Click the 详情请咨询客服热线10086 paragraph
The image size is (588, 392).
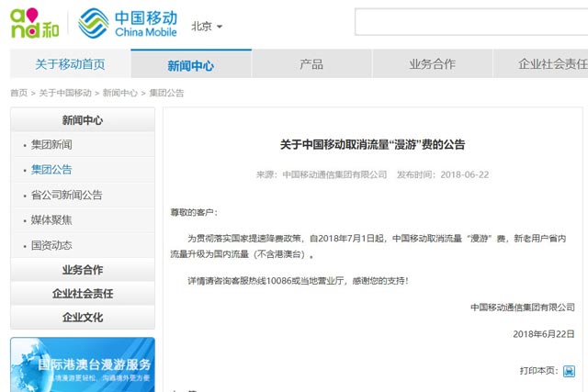[298, 281]
